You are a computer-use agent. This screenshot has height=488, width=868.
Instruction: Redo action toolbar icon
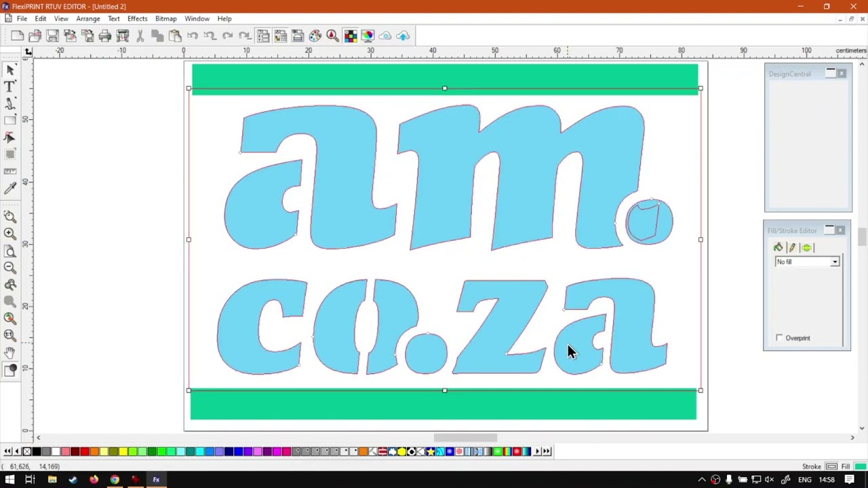228,36
